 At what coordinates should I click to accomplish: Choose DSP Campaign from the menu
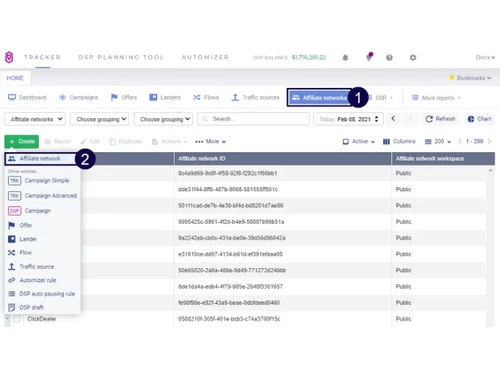coord(29,211)
